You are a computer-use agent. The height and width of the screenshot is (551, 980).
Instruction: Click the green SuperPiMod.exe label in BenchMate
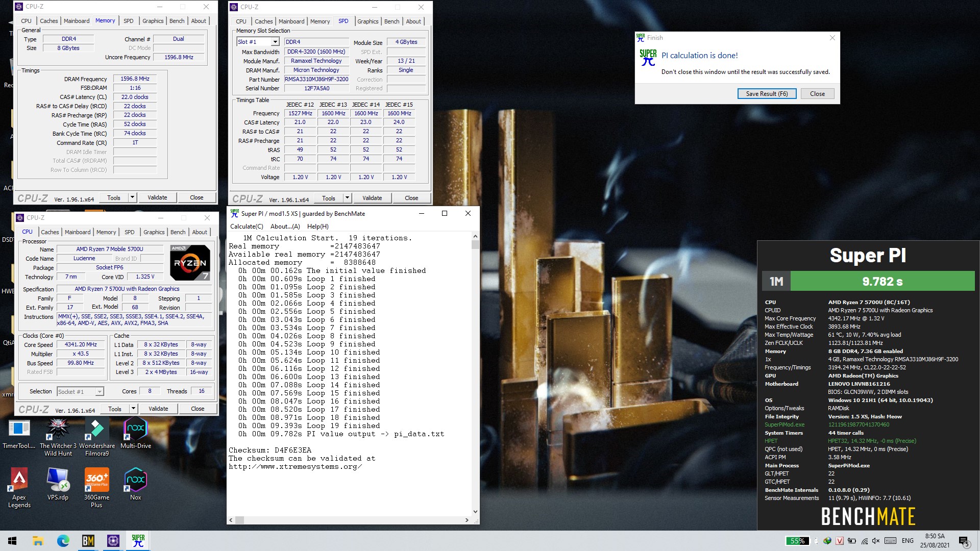click(x=784, y=424)
